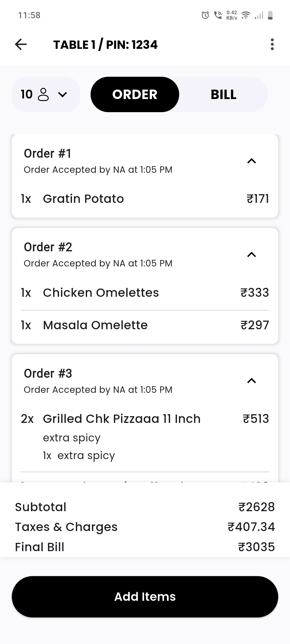The height and width of the screenshot is (644, 290).
Task: Select the Gratin Potato item row
Action: (x=145, y=199)
